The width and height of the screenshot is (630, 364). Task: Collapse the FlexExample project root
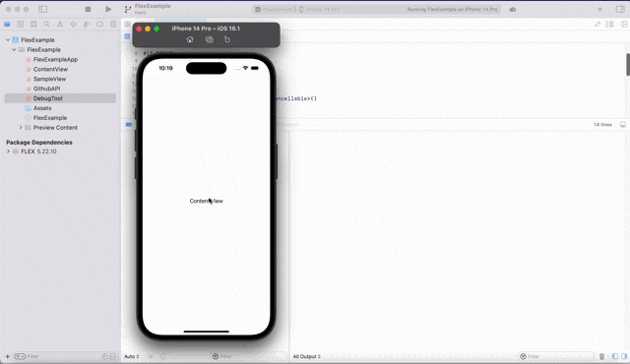[x=8, y=39]
